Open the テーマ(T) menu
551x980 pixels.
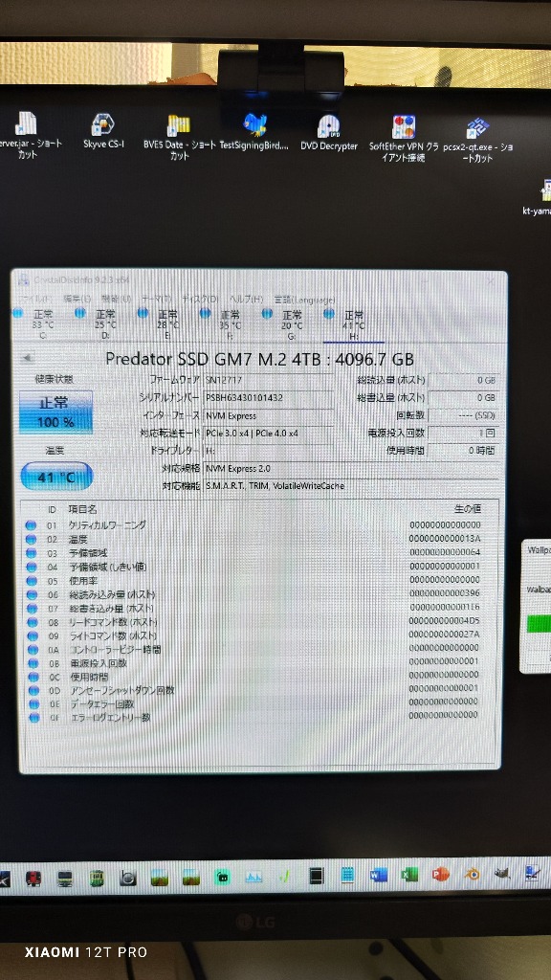(x=156, y=300)
